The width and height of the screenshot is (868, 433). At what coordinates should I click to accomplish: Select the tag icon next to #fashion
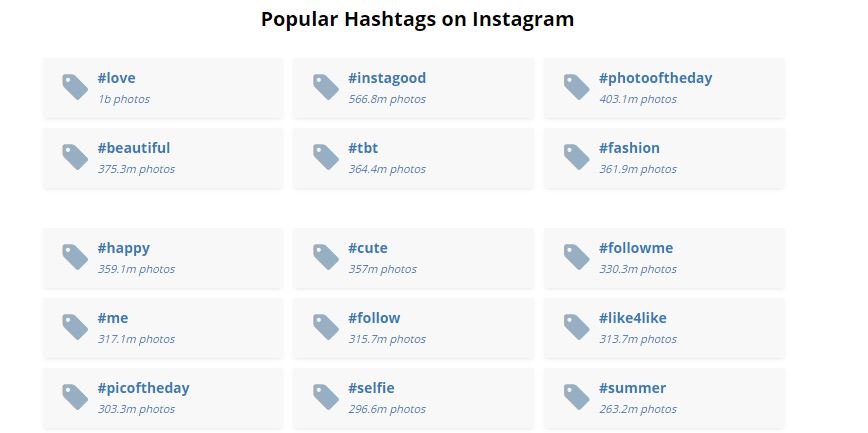577,157
